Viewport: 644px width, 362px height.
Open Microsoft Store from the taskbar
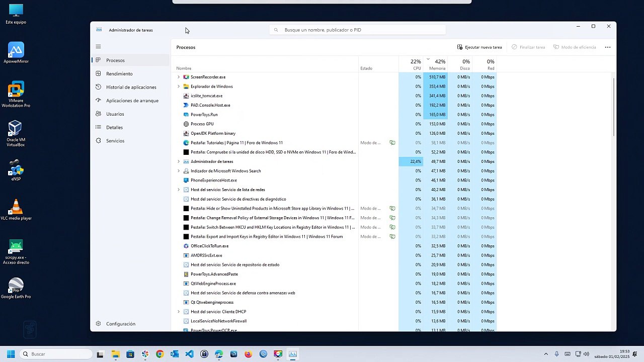pos(130,354)
